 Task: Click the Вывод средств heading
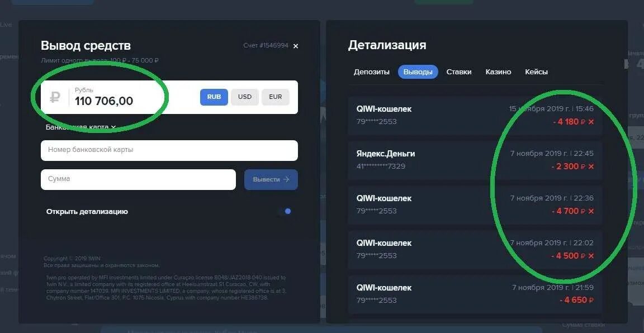click(86, 46)
